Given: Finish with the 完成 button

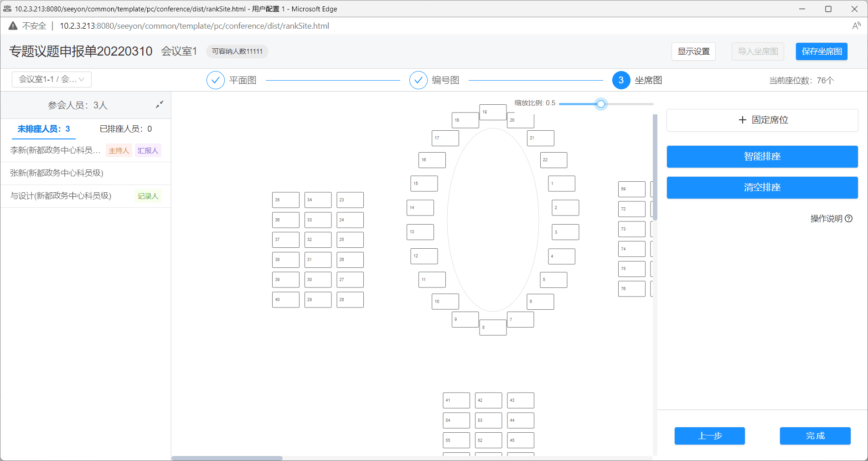Looking at the screenshot, I should click(815, 436).
